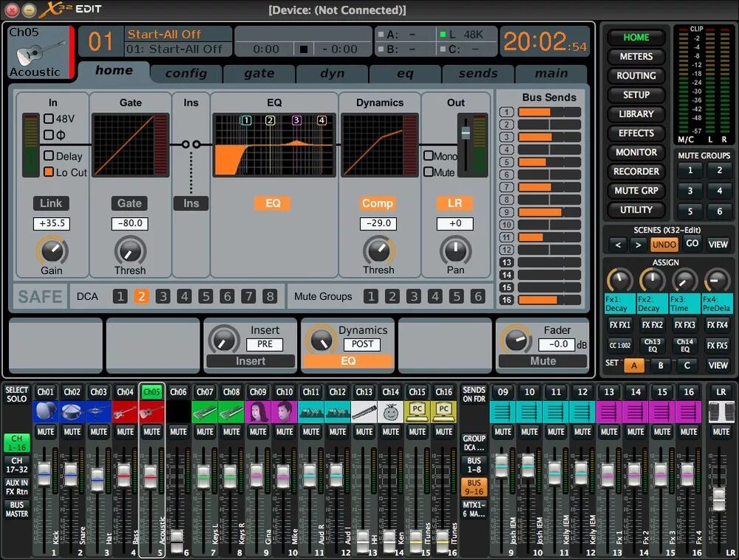Image resolution: width=739 pixels, height=560 pixels.
Task: Select the Ch16 PC laptop icon
Action: [x=443, y=412]
